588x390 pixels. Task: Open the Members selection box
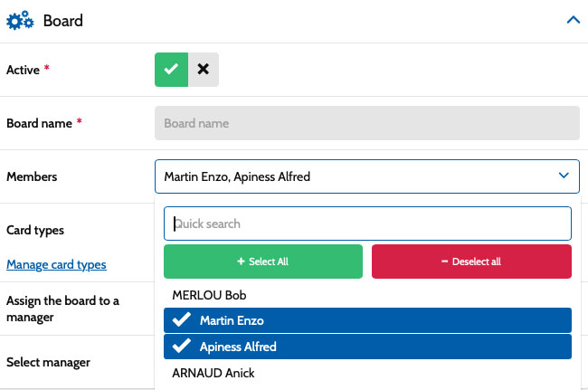click(x=357, y=176)
